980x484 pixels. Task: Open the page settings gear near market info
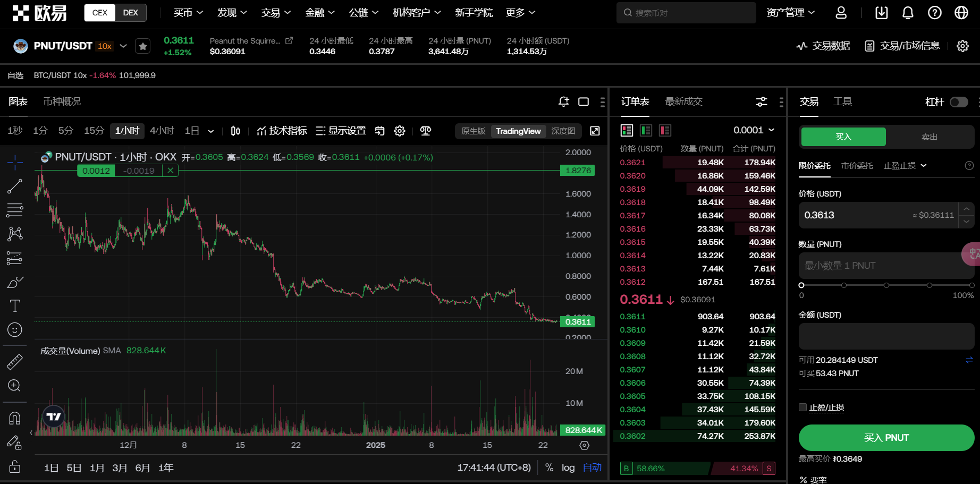(x=962, y=46)
